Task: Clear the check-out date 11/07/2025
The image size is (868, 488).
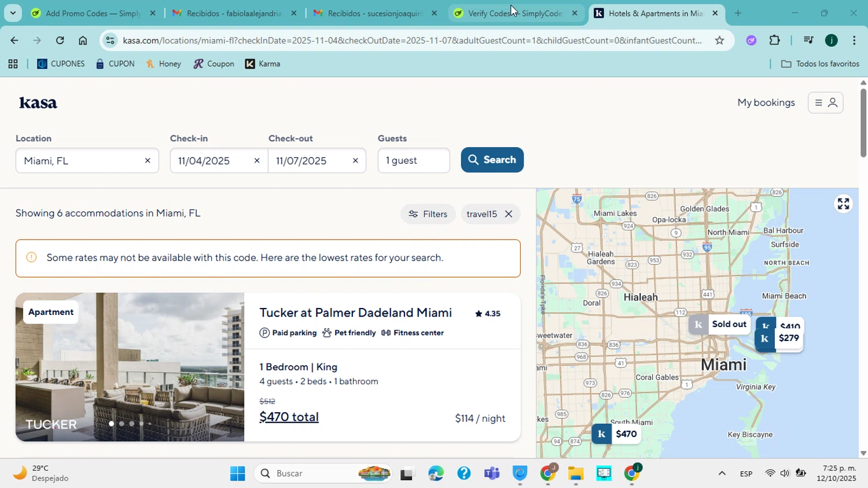Action: [355, 161]
